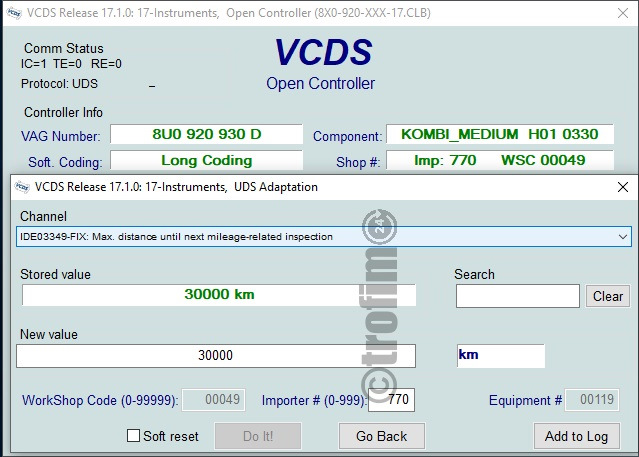The image size is (639, 457).
Task: Click the VCDS logo heading
Action: [323, 52]
